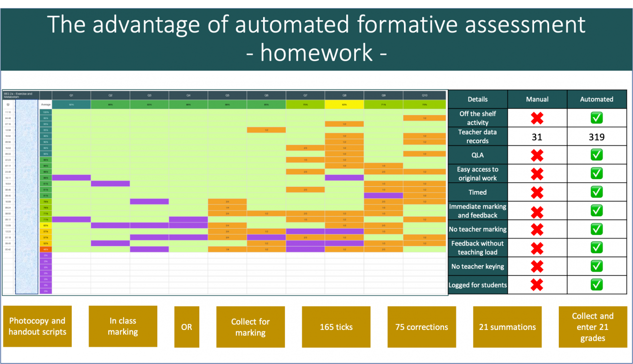
Task: Click the 'QLA' label cell
Action: tap(478, 156)
